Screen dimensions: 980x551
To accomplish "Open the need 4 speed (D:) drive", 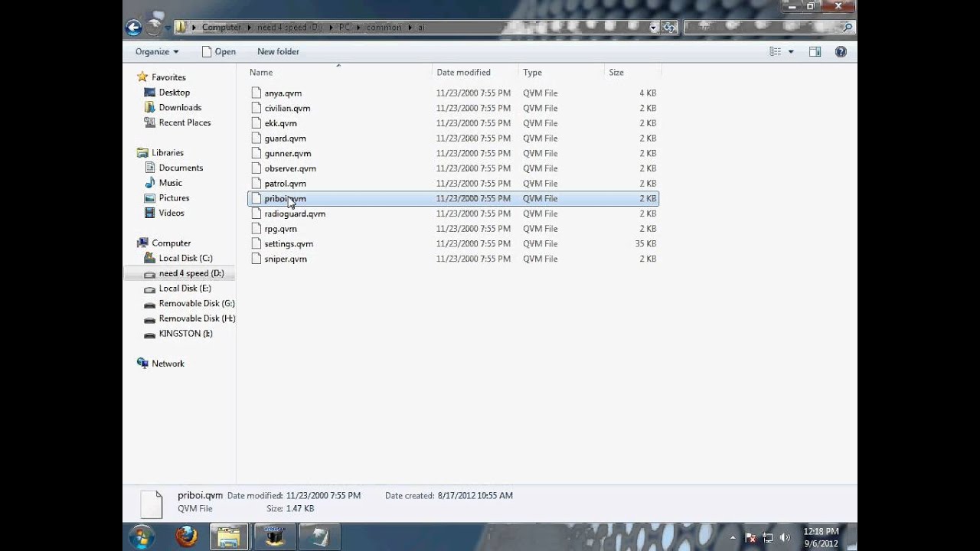I will click(191, 273).
